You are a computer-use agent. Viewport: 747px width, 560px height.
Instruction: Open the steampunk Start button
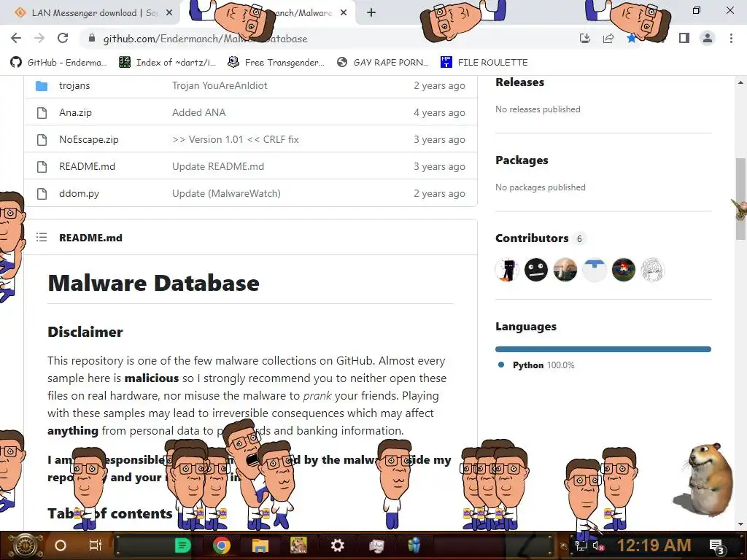click(24, 545)
